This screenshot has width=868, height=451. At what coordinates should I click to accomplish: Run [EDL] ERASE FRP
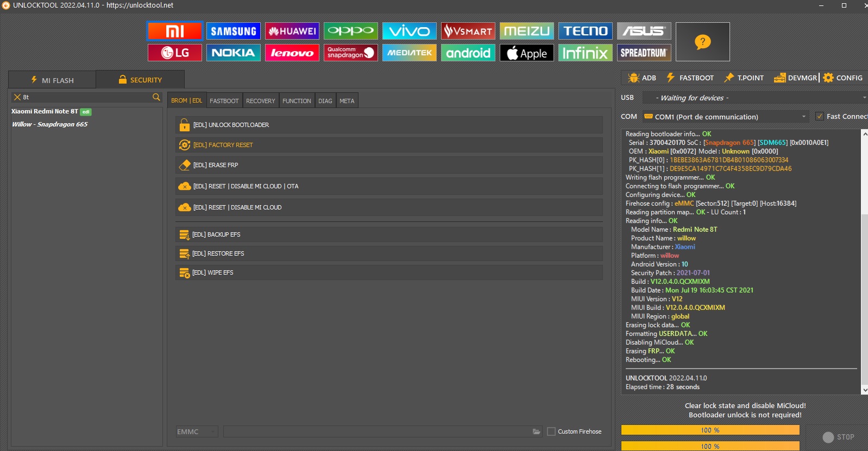389,165
